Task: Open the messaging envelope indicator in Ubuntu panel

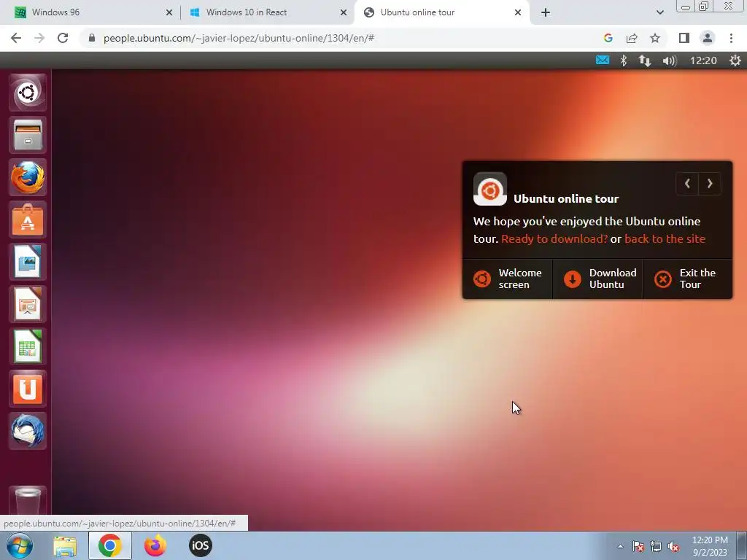Action: (x=602, y=61)
